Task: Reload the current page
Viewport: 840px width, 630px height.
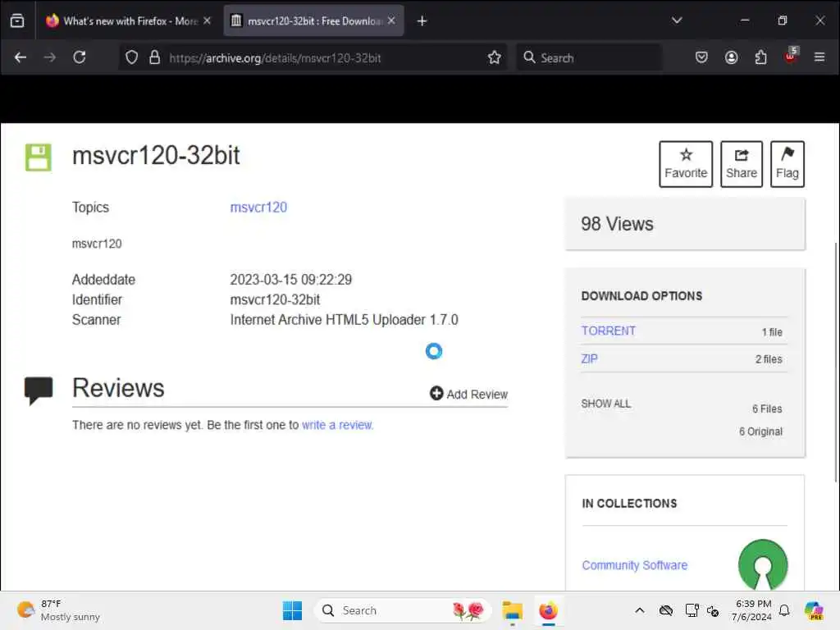Action: [80, 57]
